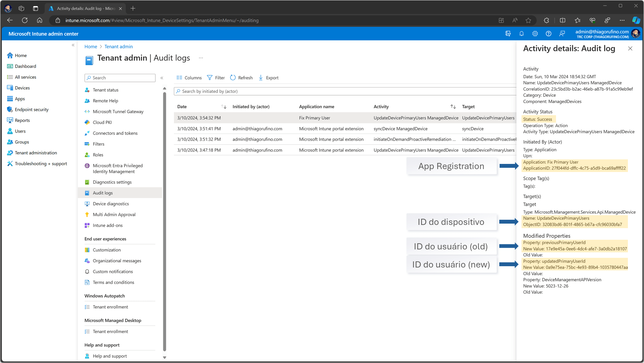The image size is (644, 363).
Task: Open the Filter option
Action: 216,78
